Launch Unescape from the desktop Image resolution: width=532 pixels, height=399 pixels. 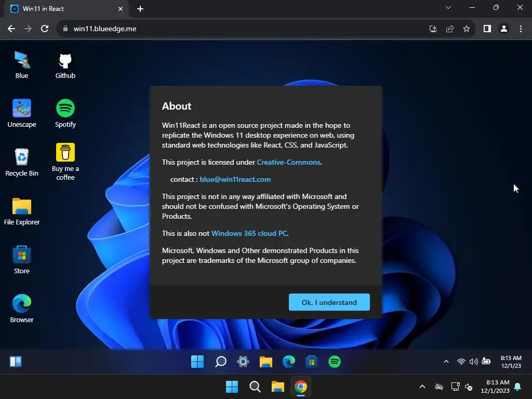(x=22, y=114)
